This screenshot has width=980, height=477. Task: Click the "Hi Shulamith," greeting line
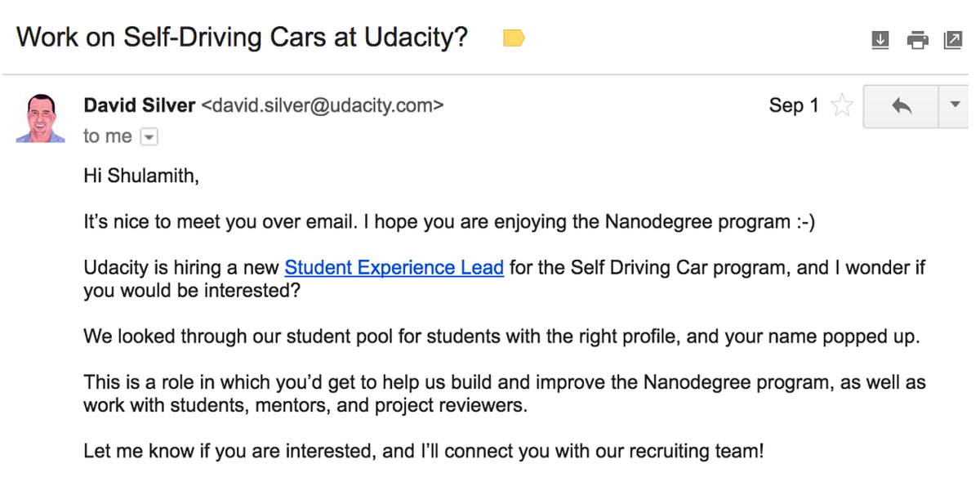pos(141,175)
